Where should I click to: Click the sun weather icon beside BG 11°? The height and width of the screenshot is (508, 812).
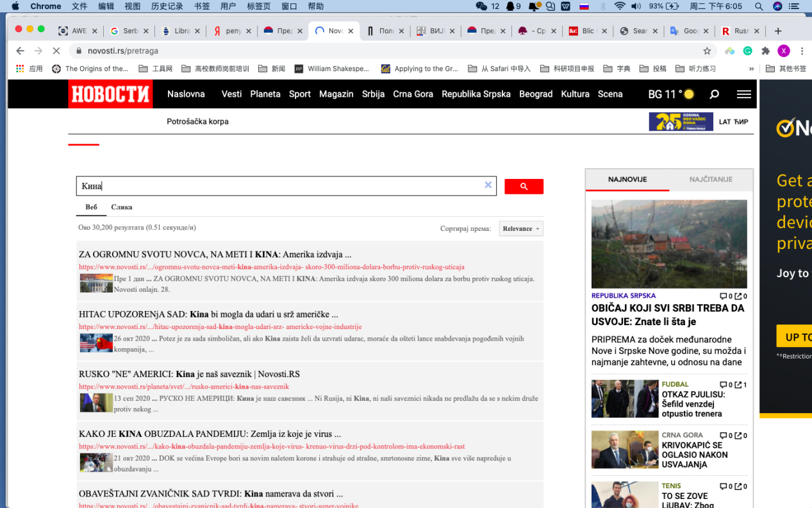click(689, 94)
